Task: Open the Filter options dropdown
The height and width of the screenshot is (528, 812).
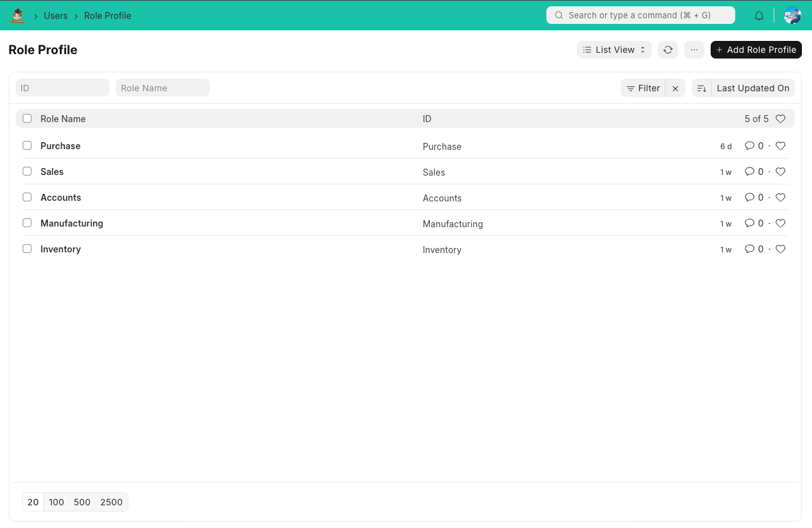Action: [643, 88]
